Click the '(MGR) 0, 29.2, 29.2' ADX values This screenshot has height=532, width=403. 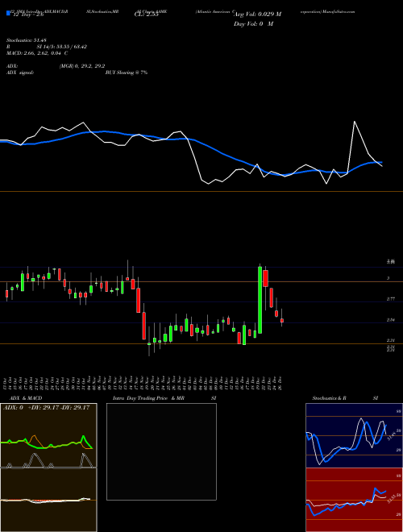pyautogui.click(x=82, y=66)
